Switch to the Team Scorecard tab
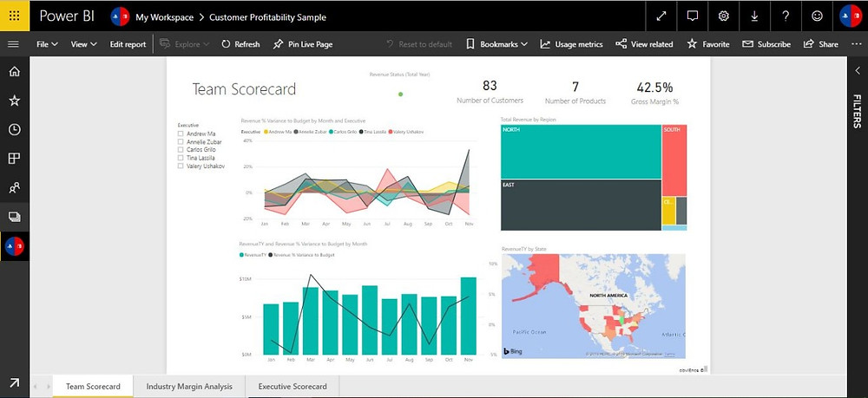 pyautogui.click(x=93, y=387)
